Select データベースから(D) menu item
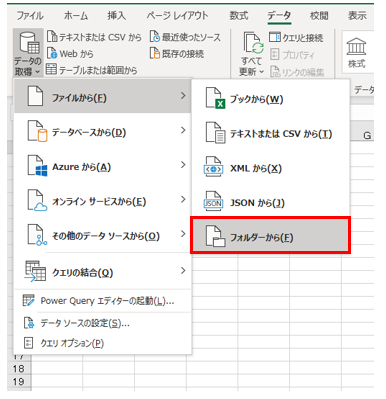The image size is (386, 399). coord(103,132)
